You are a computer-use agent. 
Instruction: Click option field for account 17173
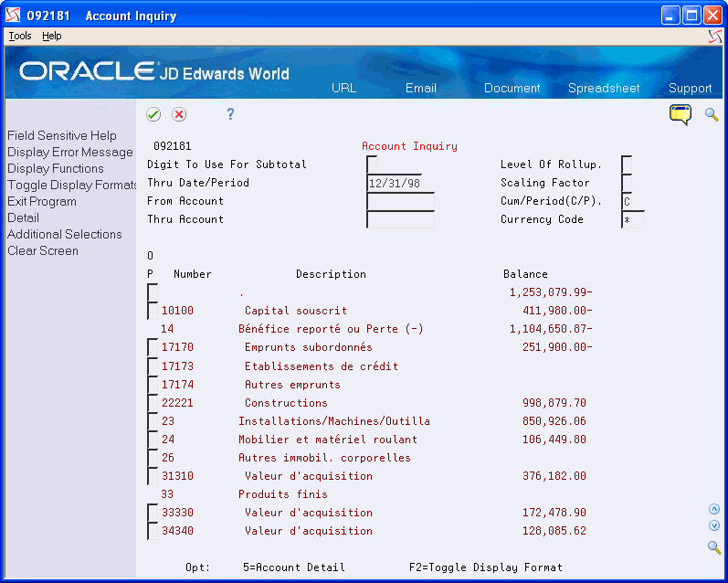click(153, 366)
